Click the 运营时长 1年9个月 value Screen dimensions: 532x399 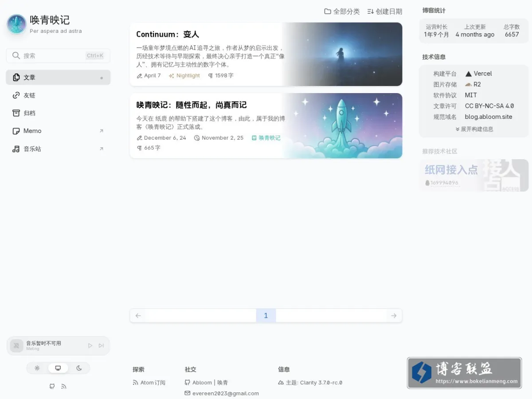pos(437,35)
